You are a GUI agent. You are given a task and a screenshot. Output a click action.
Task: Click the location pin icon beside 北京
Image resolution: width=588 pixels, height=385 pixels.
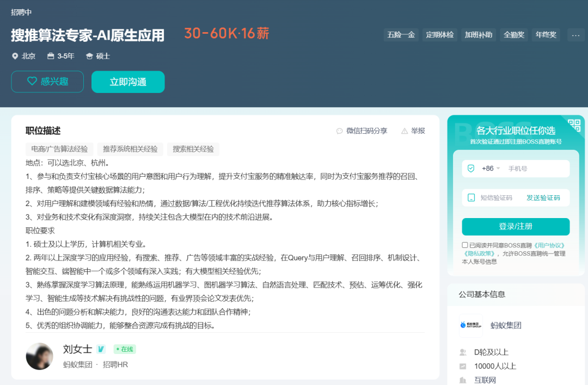[x=15, y=55]
